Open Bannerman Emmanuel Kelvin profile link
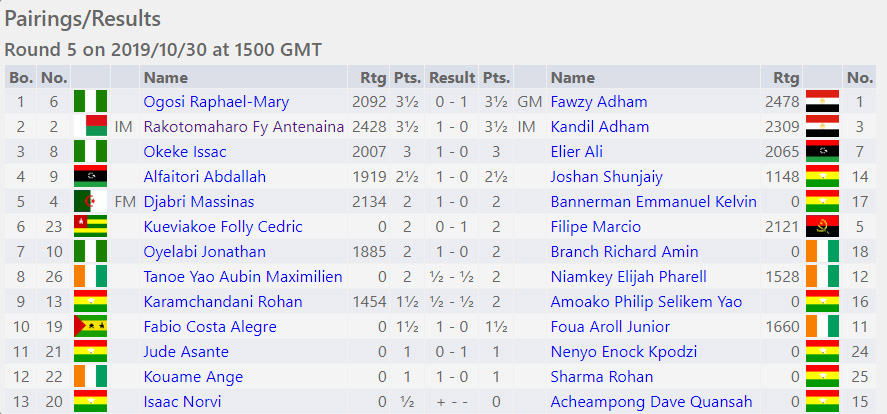Screen dimensions: 887x414 tap(653, 201)
